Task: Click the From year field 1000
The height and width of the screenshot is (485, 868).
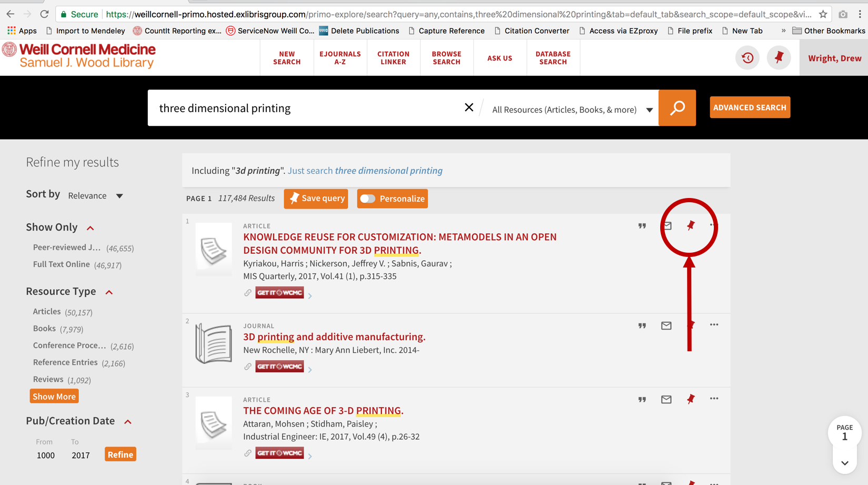Action: click(46, 455)
